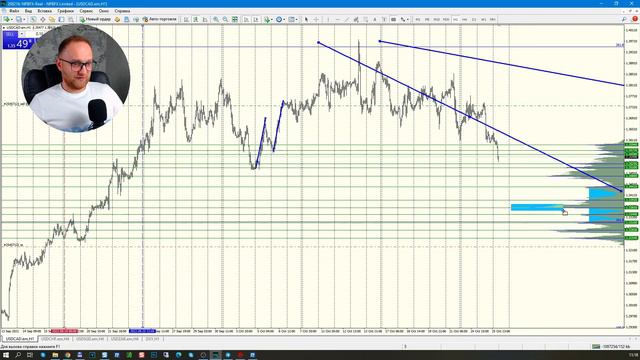Open the arrows objects dropdown
This screenshot has width=640, height=360.
[x=404, y=19]
